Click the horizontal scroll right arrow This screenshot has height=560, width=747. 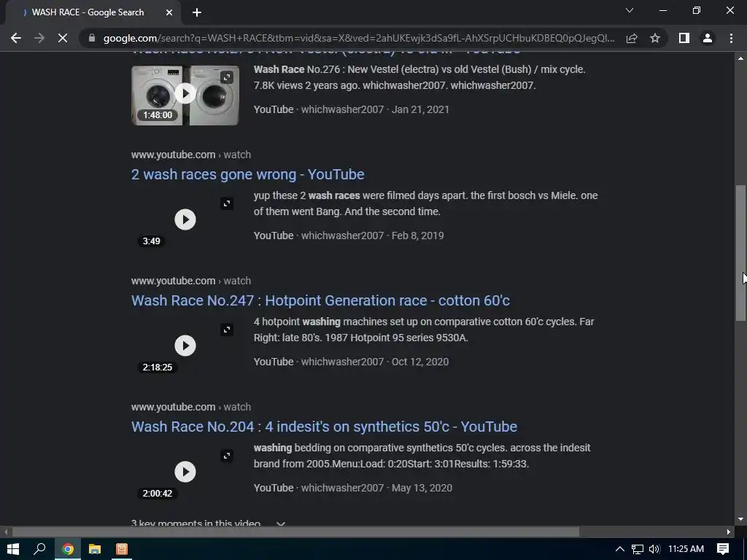tap(729, 532)
